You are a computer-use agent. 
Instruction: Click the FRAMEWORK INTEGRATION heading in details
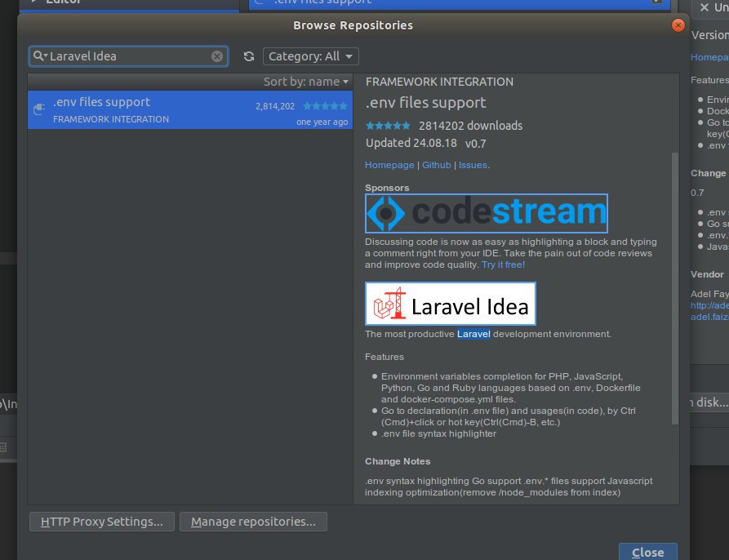pos(439,82)
